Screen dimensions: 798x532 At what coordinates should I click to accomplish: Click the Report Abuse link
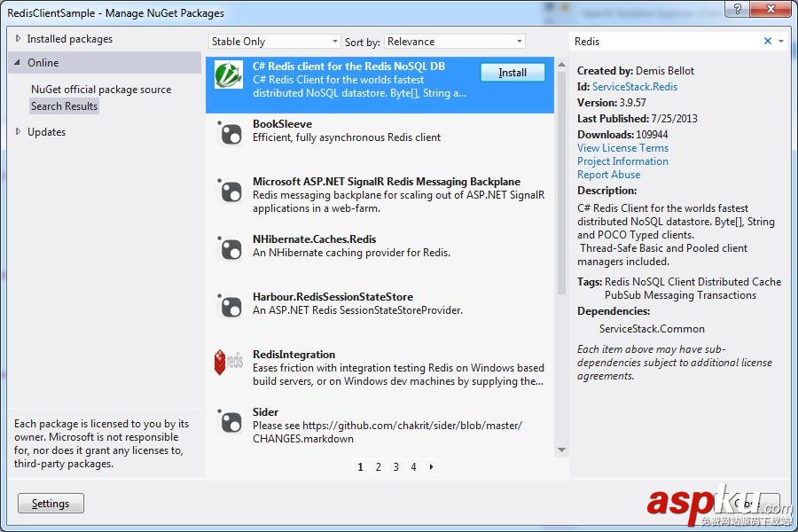(x=608, y=175)
